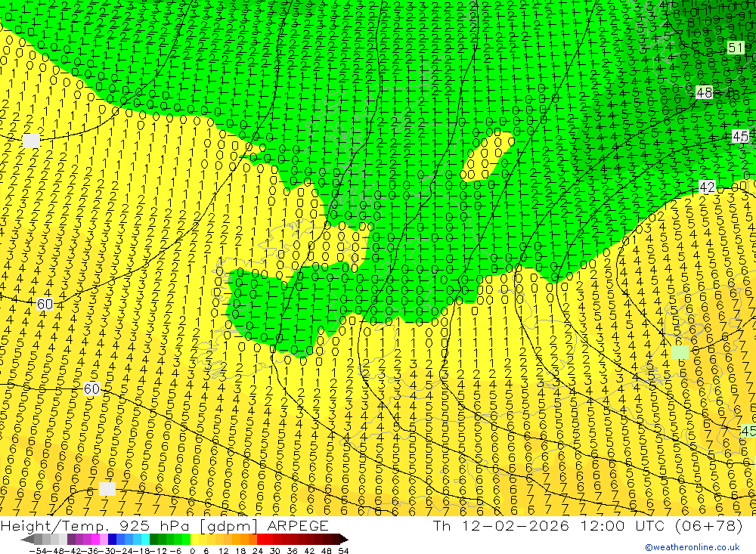Click the 12 value on the color legend

[x=223, y=551]
